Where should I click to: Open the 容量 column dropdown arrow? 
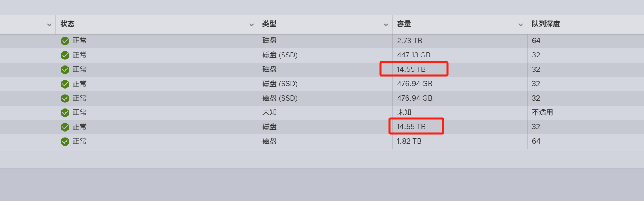tap(520, 25)
